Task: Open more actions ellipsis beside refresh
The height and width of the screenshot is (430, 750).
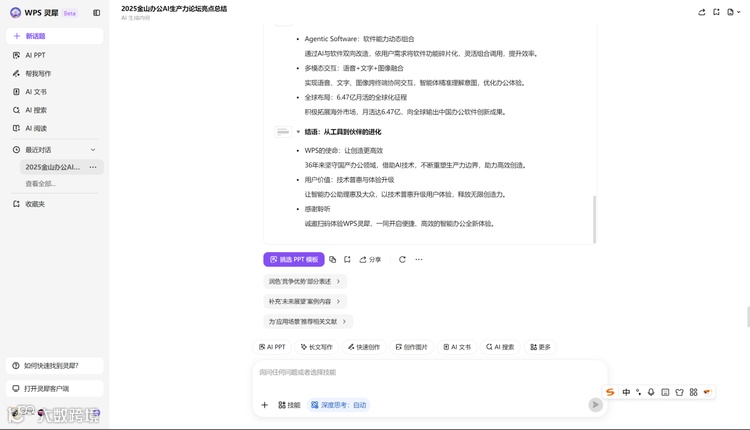Action: [419, 259]
